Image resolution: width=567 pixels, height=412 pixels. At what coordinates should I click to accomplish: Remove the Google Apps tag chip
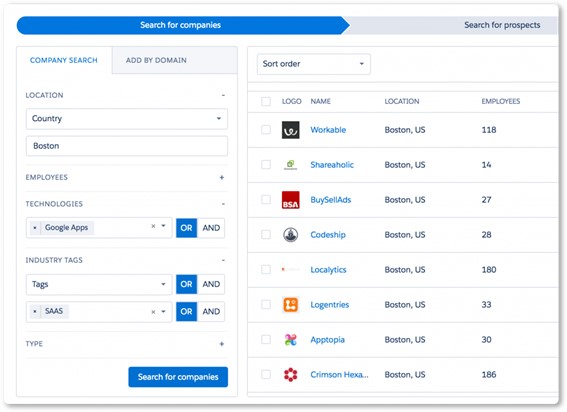pos(35,228)
